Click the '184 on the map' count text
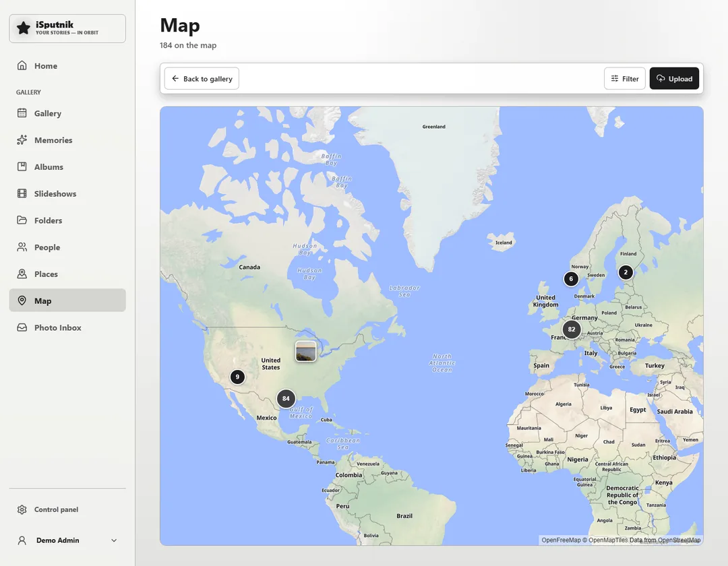728x566 pixels. (x=188, y=45)
